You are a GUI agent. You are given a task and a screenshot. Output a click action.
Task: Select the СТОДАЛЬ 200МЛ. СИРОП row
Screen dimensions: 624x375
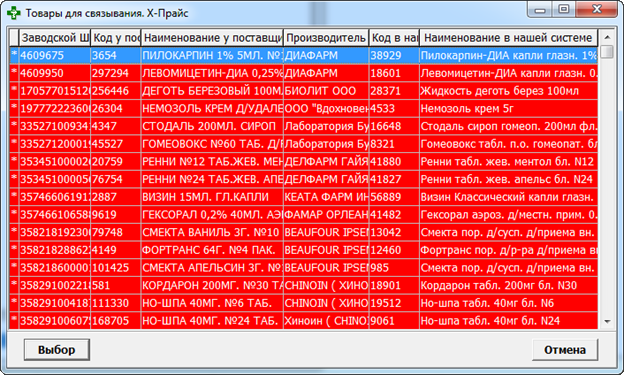pyautogui.click(x=304, y=126)
